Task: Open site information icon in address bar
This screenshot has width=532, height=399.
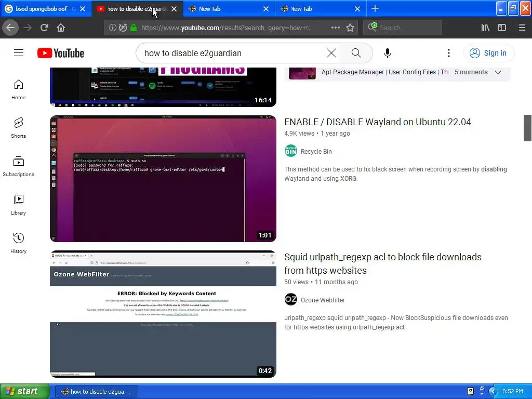Action: pos(112,28)
